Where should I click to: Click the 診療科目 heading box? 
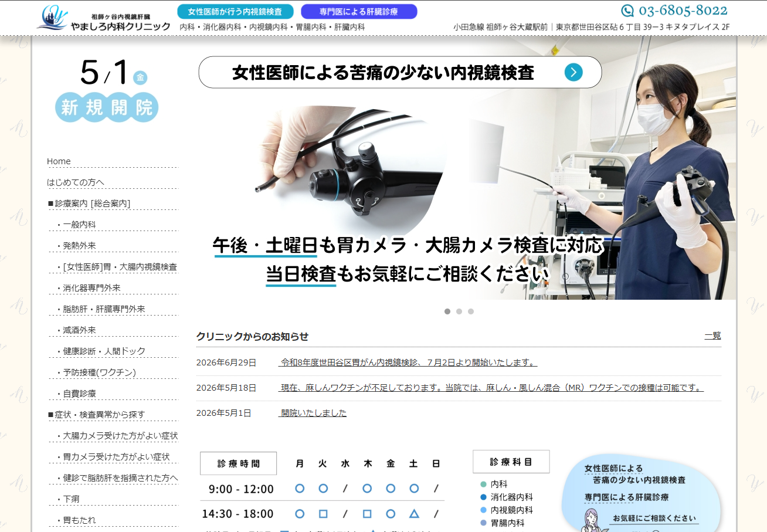point(511,462)
